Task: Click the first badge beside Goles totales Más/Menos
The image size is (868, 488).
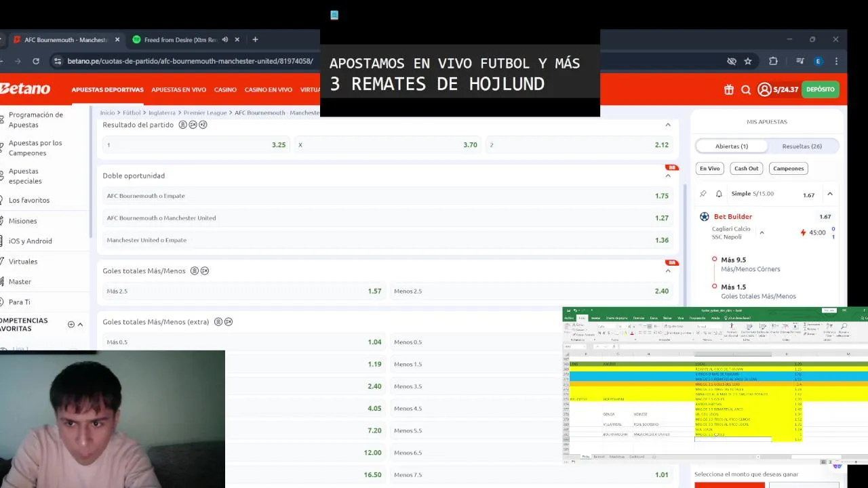Action: pyautogui.click(x=195, y=270)
